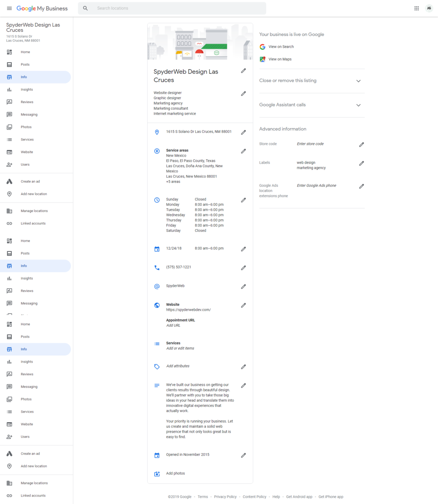Click the marketing agency label text
Screen dimensions: 438x504
[311, 168]
